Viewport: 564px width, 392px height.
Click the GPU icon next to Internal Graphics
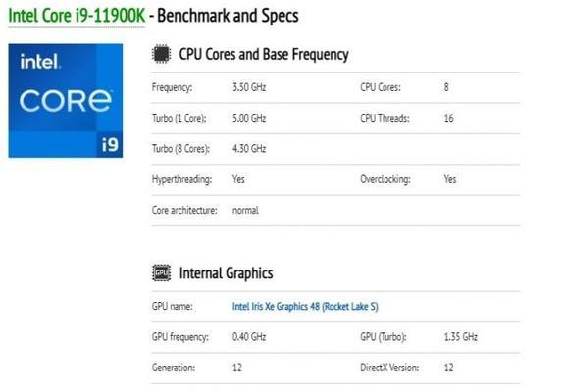tap(161, 273)
